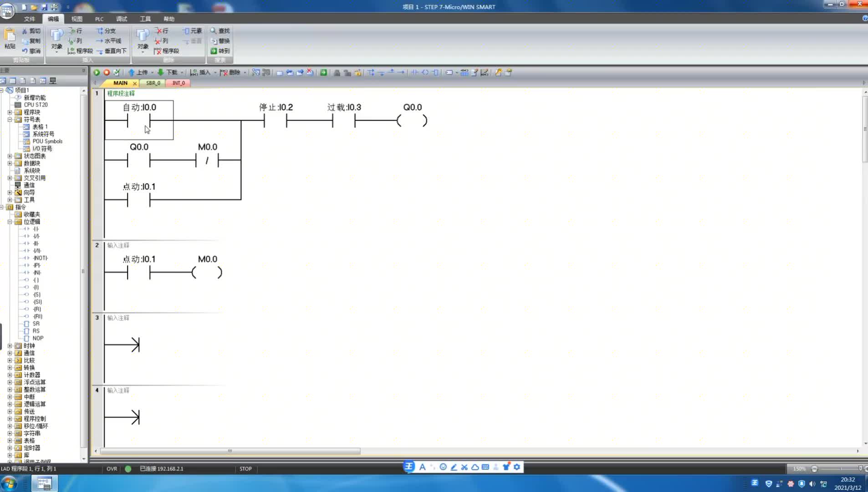The width and height of the screenshot is (868, 492).
Task: Click the 程序段注释 network comment field
Action: pos(121,93)
